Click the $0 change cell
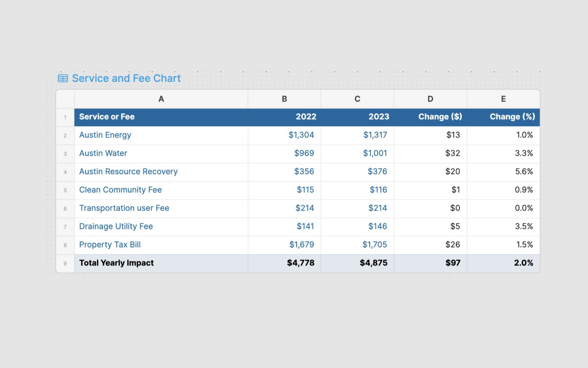This screenshot has height=368, width=588. (x=430, y=208)
